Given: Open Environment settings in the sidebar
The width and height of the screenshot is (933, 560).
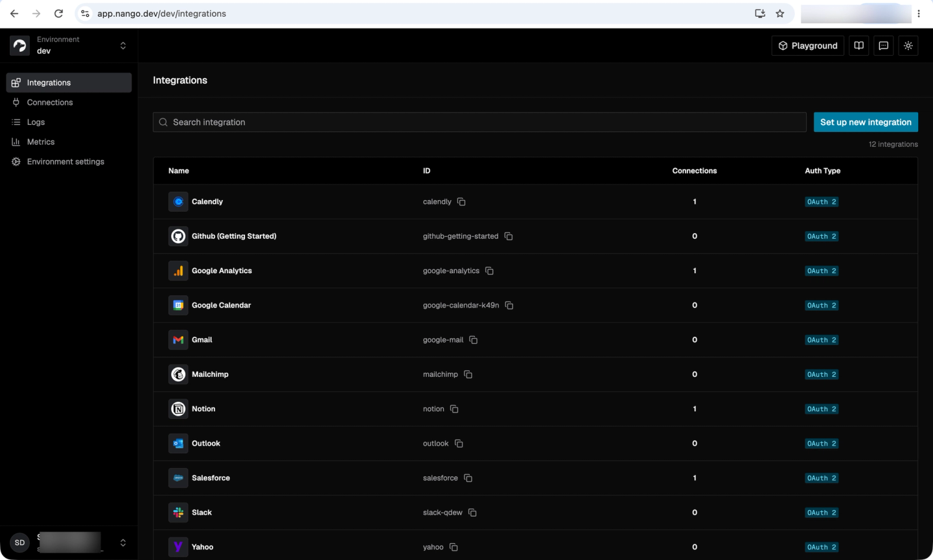Looking at the screenshot, I should click(x=69, y=162).
